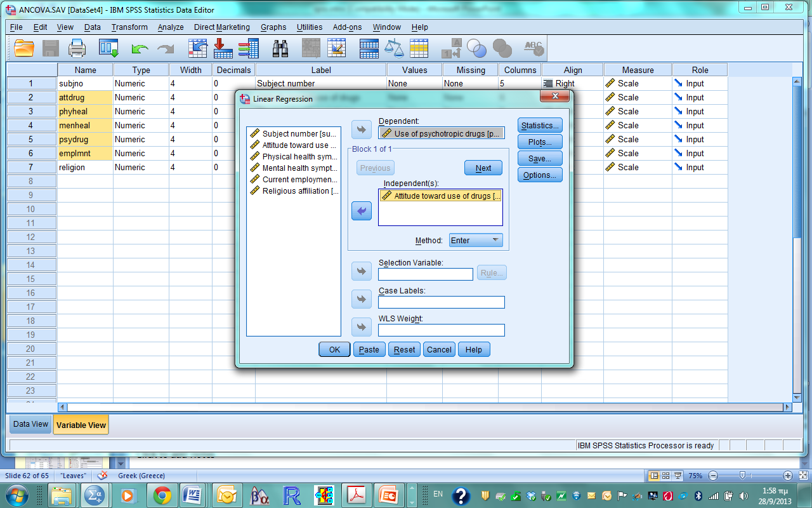812x508 pixels.
Task: Cancel the Linear Regression dialog
Action: click(x=439, y=349)
